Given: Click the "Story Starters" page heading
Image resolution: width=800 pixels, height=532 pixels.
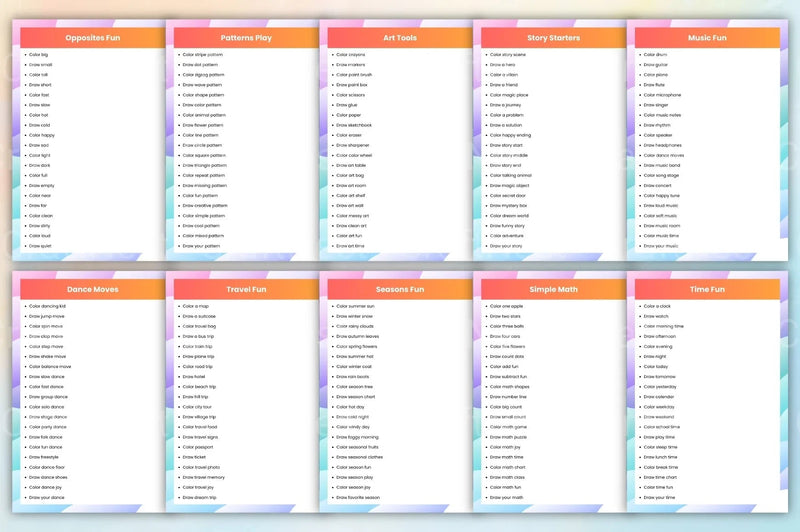Looking at the screenshot, I should click(553, 38).
